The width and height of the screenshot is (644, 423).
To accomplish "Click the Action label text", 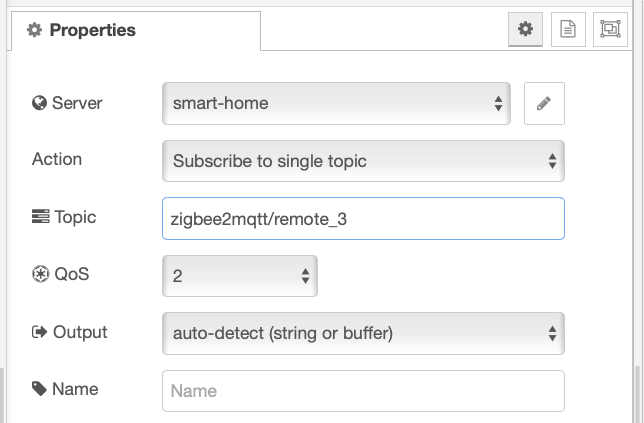I will tap(57, 159).
